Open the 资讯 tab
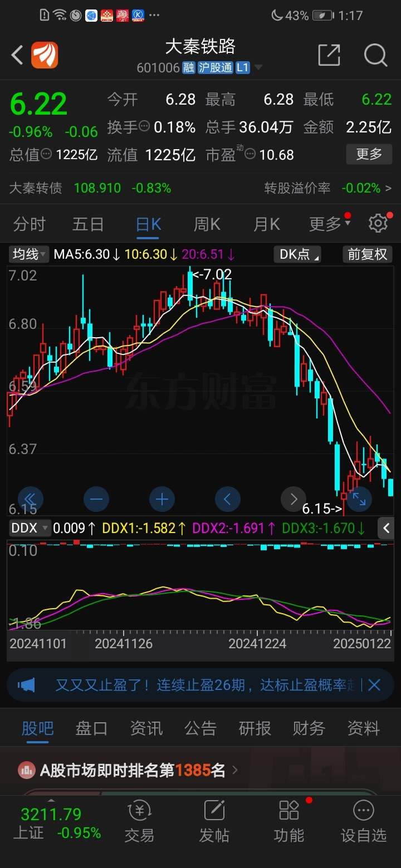 coord(146,728)
